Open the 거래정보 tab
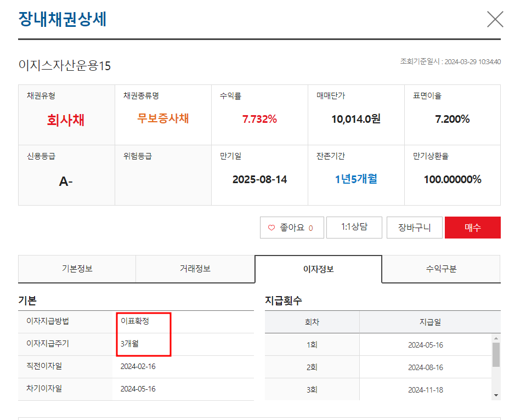The image size is (509, 420). click(195, 269)
